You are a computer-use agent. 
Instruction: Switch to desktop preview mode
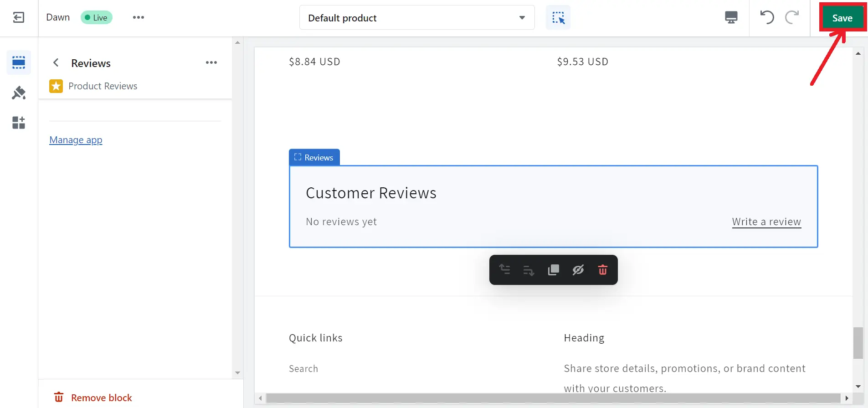click(731, 18)
